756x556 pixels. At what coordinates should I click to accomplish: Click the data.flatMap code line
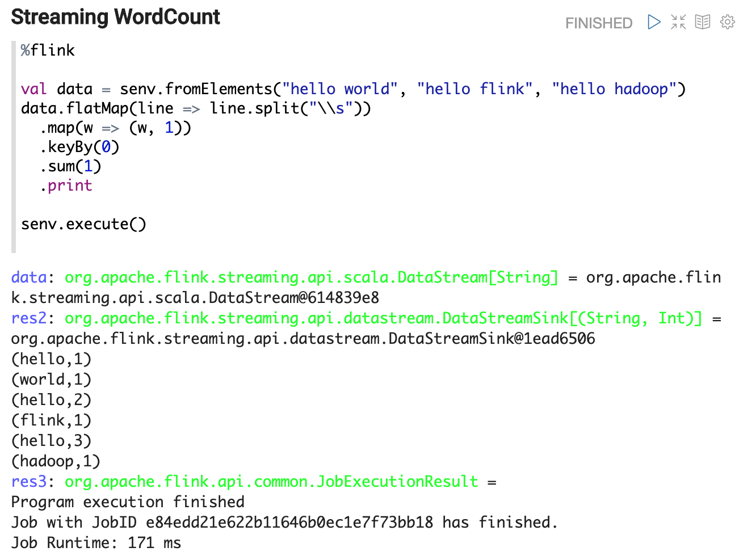(x=195, y=108)
